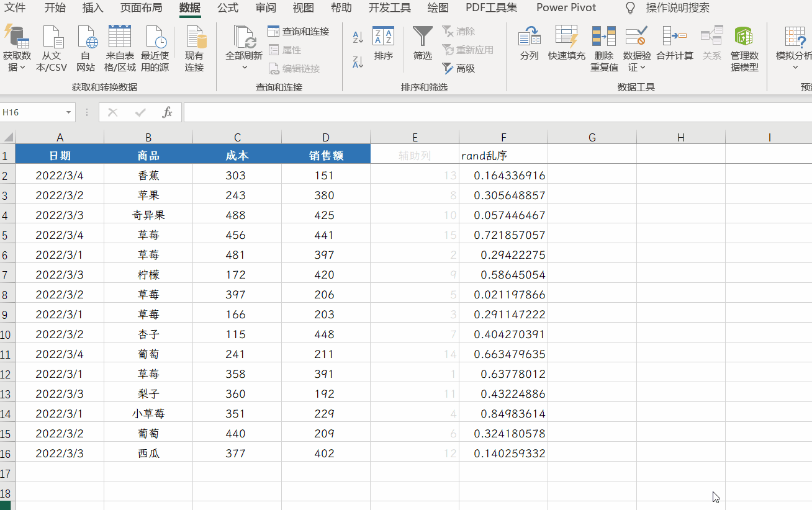Open the 文件 (File) tab
Image resolution: width=812 pixels, height=510 pixels.
point(16,8)
